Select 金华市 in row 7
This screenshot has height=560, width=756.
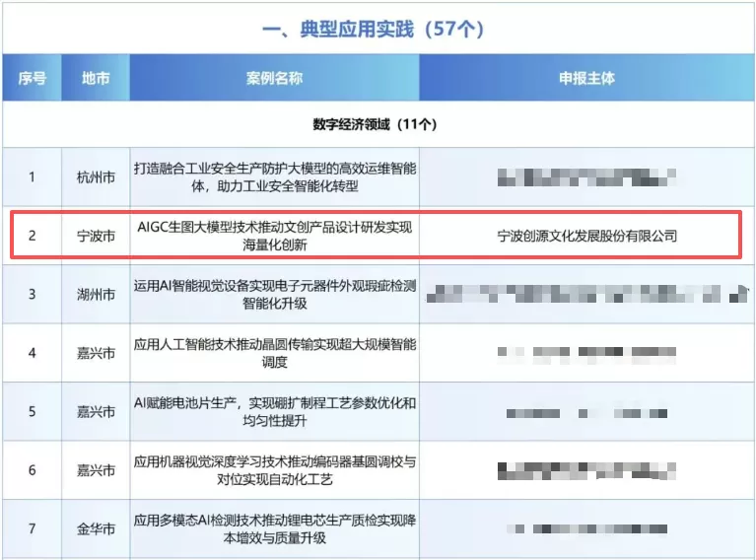[96, 528]
